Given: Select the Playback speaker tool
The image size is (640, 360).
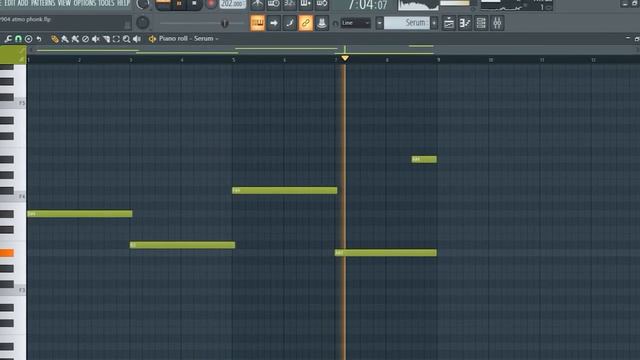Looking at the screenshot, I should pyautogui.click(x=137, y=39).
